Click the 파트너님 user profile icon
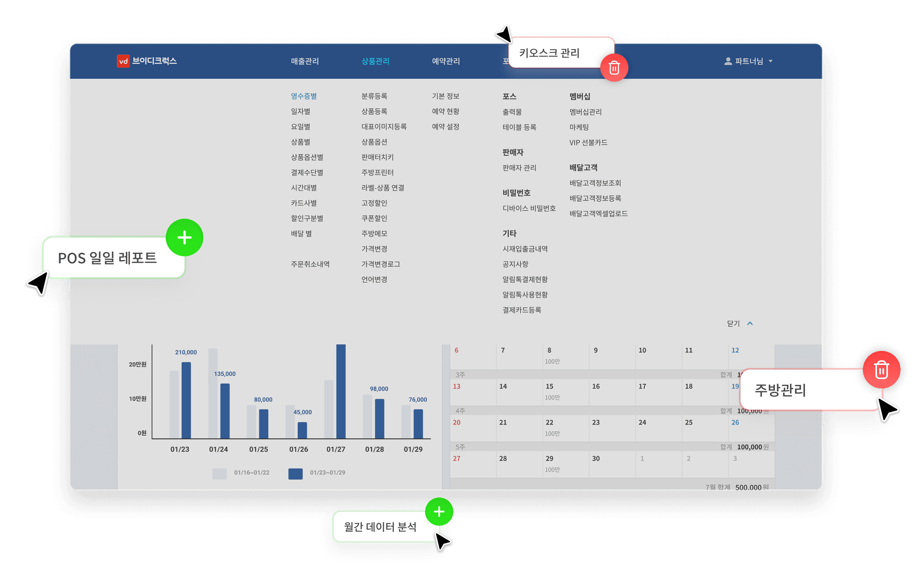Screen dimensions: 924x576 (x=728, y=61)
